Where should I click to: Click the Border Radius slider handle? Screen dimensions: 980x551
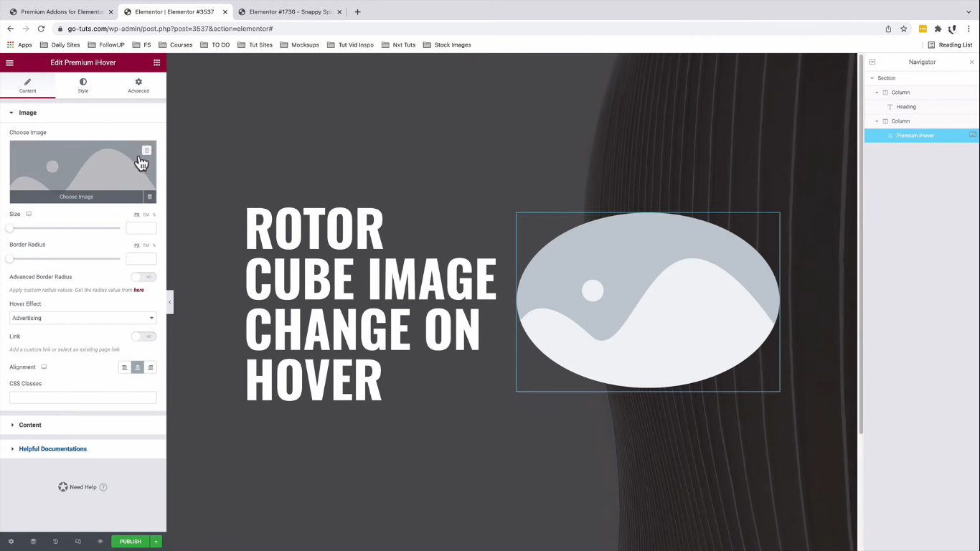pyautogui.click(x=10, y=258)
